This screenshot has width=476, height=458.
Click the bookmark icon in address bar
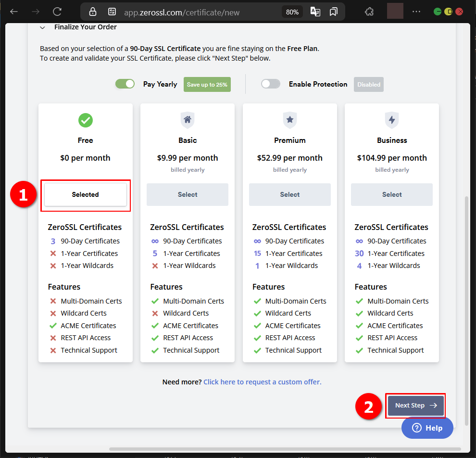[x=333, y=12]
